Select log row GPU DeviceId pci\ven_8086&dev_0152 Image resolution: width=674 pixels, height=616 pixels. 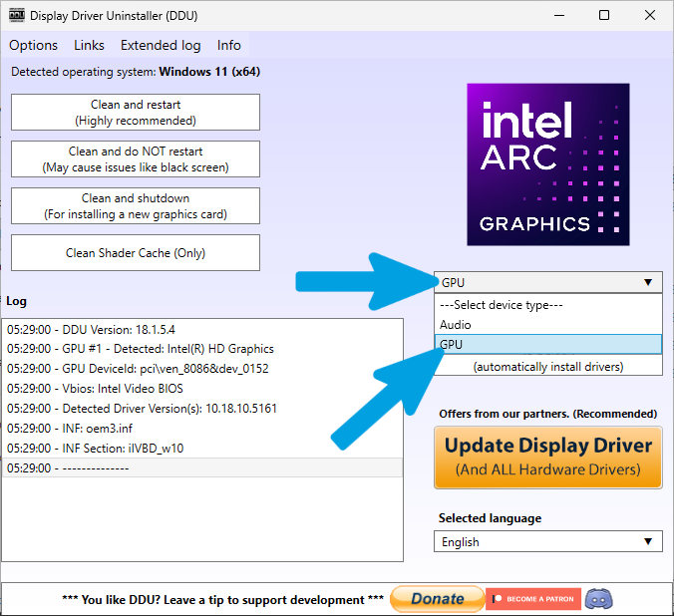(202, 369)
